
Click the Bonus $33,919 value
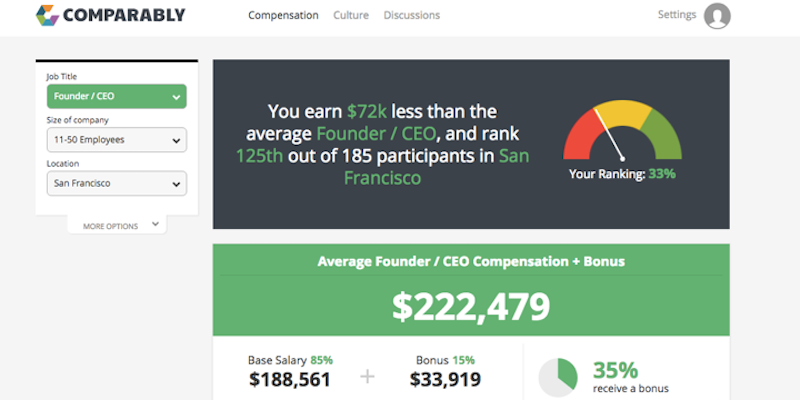click(x=445, y=379)
